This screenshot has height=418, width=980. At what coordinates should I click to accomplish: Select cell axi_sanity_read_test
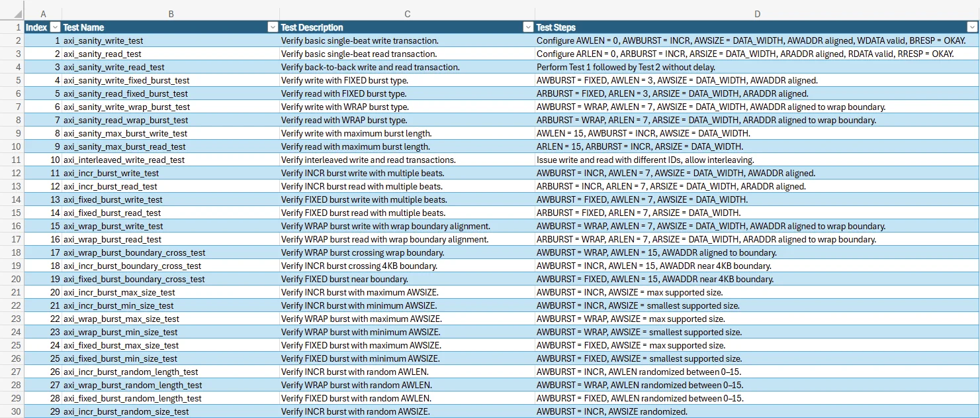[171, 54]
